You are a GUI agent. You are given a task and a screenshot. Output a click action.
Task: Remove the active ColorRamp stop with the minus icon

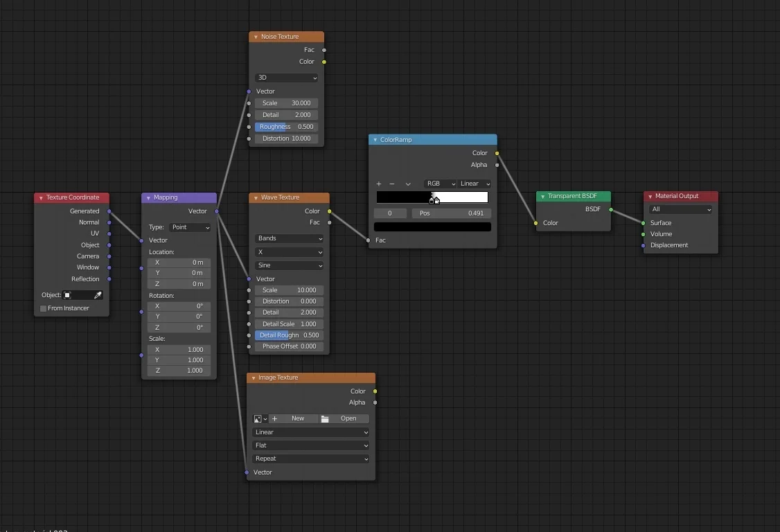click(x=392, y=184)
